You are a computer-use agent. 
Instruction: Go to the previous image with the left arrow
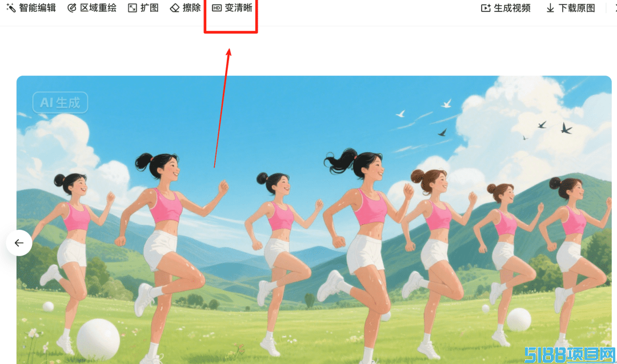pyautogui.click(x=19, y=243)
